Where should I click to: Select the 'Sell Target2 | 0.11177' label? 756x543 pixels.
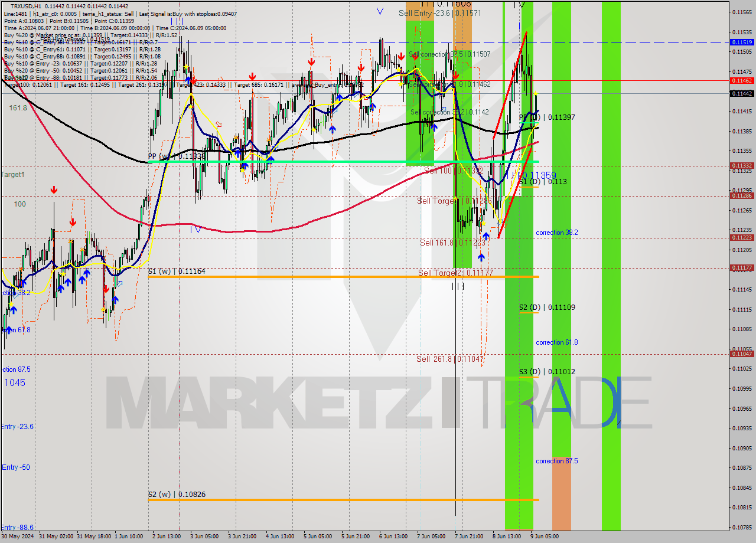[x=455, y=273]
